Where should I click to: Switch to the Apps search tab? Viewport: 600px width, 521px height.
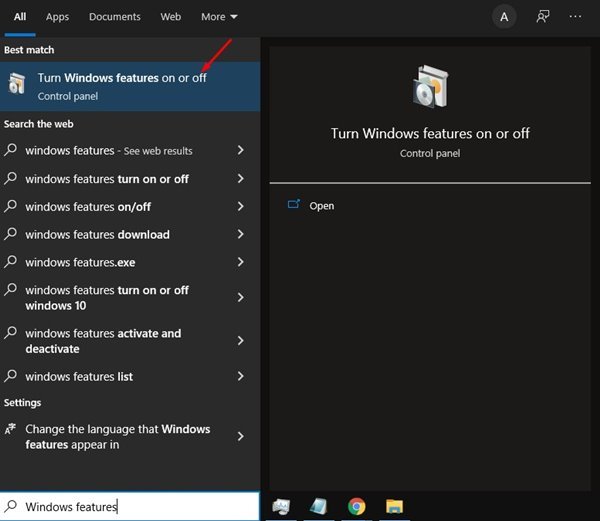coord(57,17)
